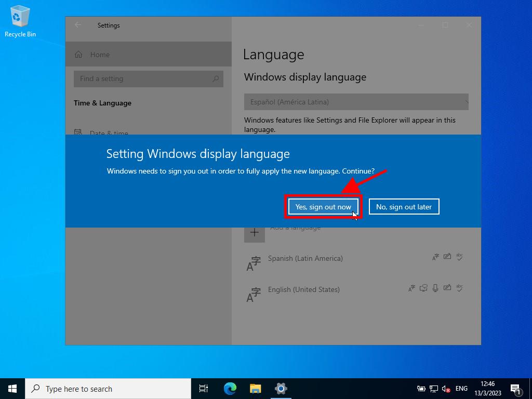
Task: Select the Settings gear taskbar icon
Action: (x=281, y=389)
